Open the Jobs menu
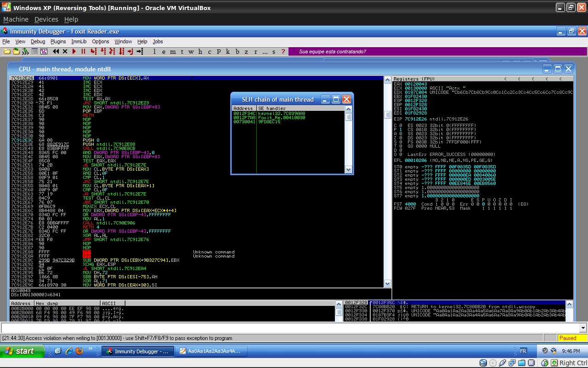The height and width of the screenshot is (368, 588). (158, 41)
